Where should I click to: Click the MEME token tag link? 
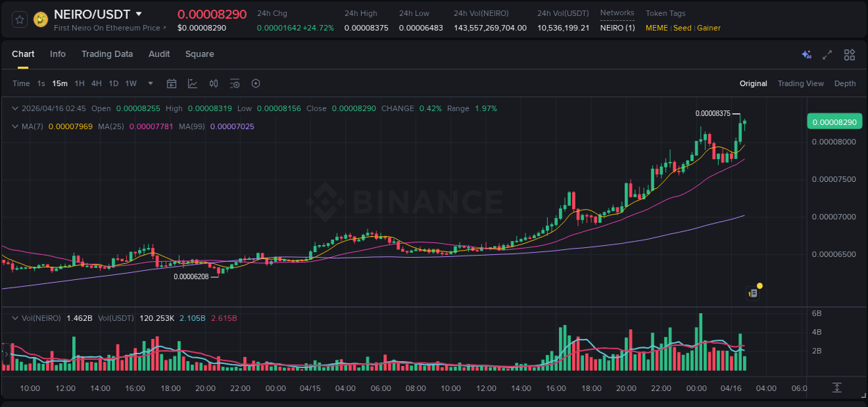(656, 28)
